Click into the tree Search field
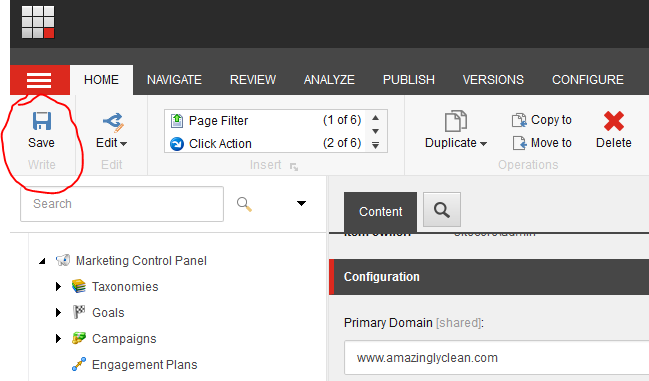 122,204
